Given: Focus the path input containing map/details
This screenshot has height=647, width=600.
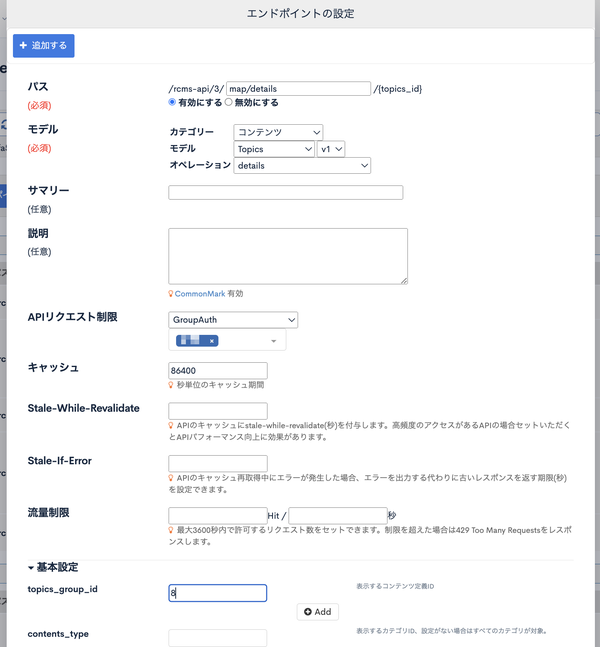Looking at the screenshot, I should (x=298, y=89).
